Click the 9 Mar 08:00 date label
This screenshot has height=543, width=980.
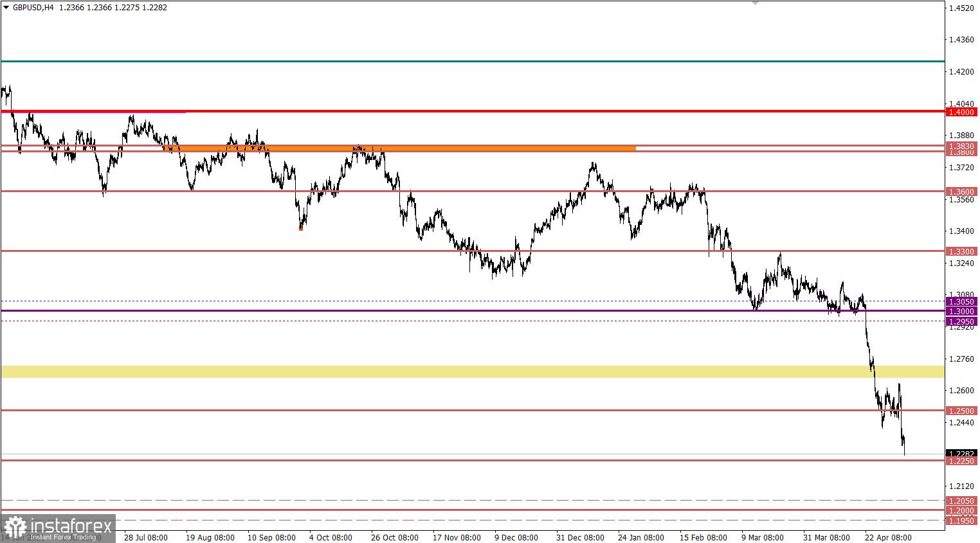coord(763,537)
